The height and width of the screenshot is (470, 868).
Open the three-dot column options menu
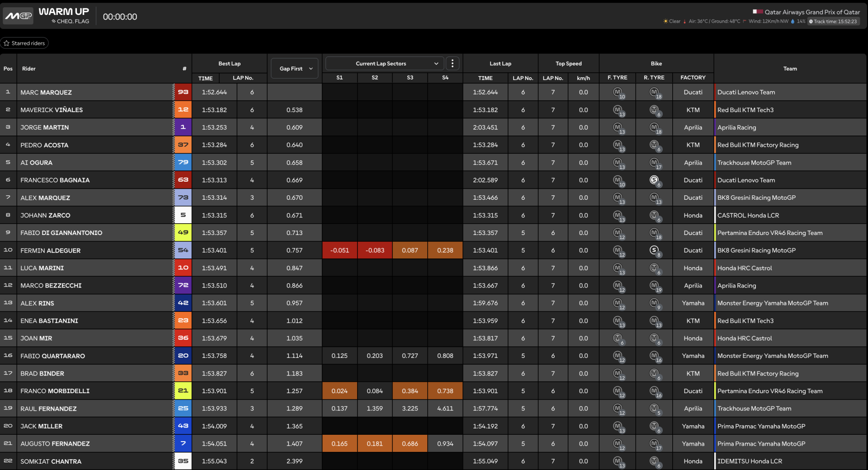tap(453, 64)
